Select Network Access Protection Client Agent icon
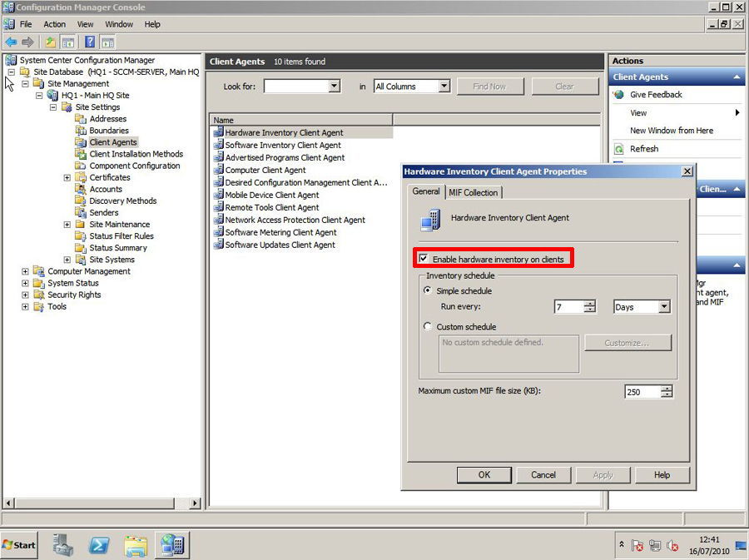749x560 pixels. pos(218,219)
